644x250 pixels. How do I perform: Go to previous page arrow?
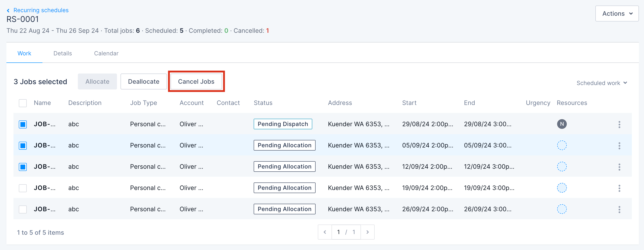click(x=325, y=232)
